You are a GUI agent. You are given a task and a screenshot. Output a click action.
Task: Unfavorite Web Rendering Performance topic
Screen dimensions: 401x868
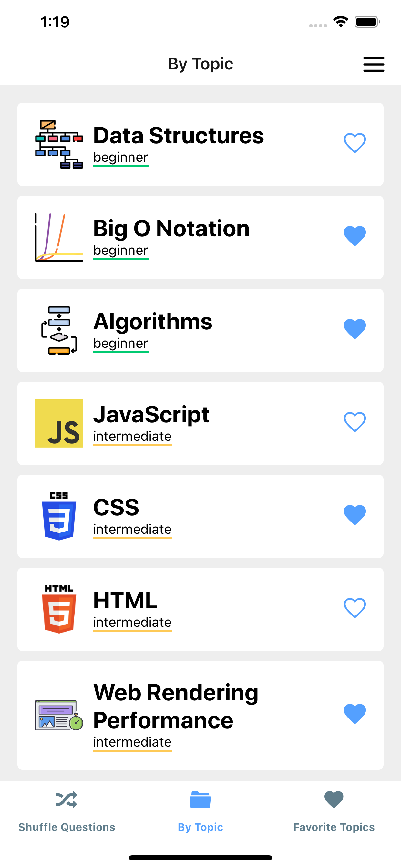coord(355,714)
